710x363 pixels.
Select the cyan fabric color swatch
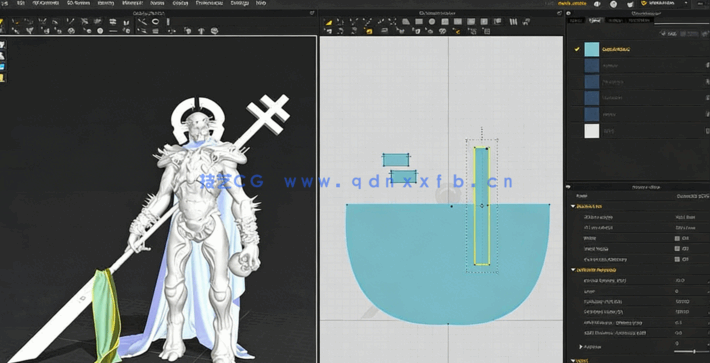point(592,49)
